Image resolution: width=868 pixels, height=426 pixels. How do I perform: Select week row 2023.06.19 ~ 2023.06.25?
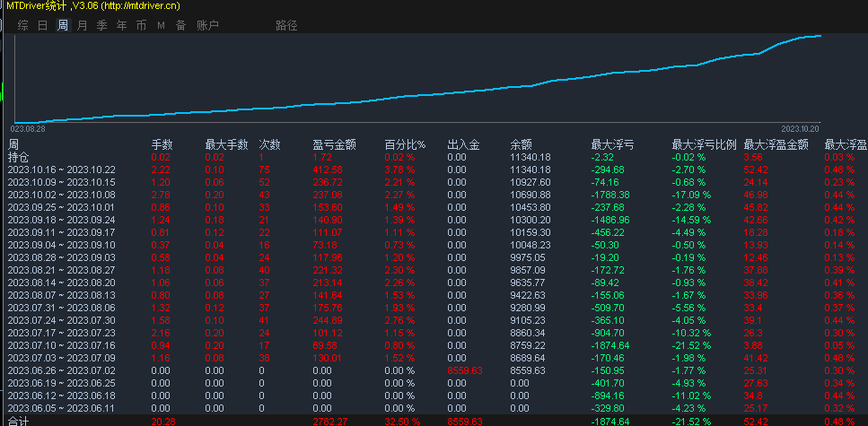[61, 383]
